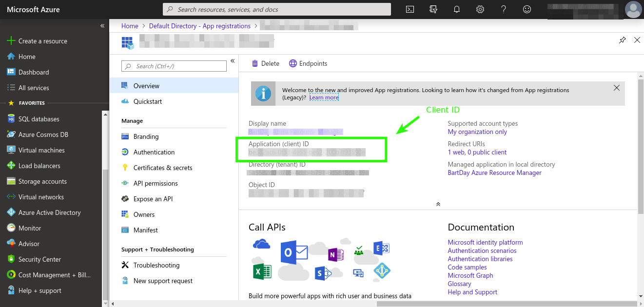This screenshot has height=307, width=644.
Task: Delete this app registration
Action: pos(266,63)
